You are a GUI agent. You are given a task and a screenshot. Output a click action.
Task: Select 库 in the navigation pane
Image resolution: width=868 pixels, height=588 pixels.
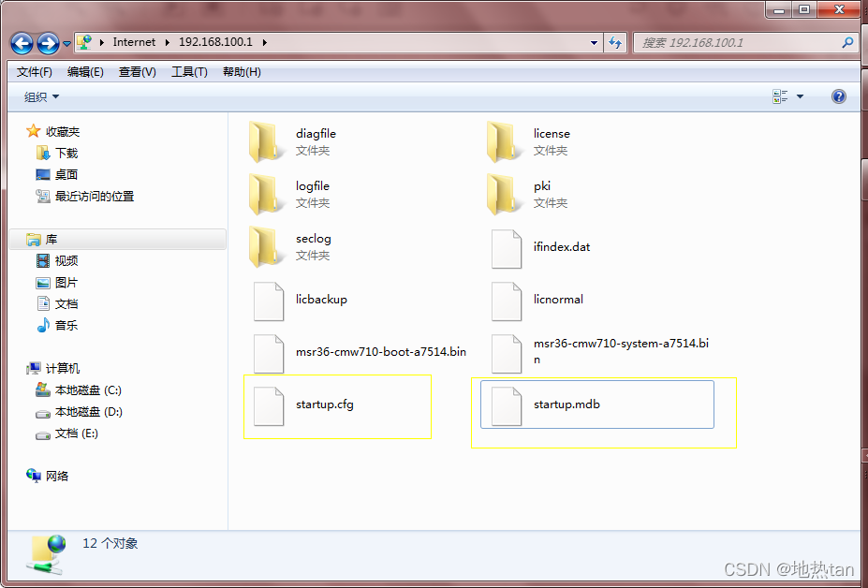point(117,239)
